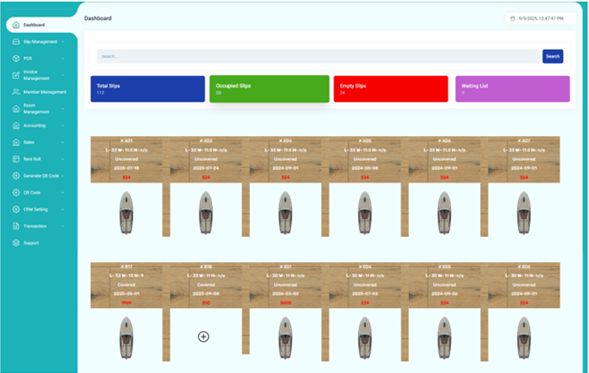Expand the Rent Roll chevron
Viewport: 589px width, 373px height.
pos(62,159)
